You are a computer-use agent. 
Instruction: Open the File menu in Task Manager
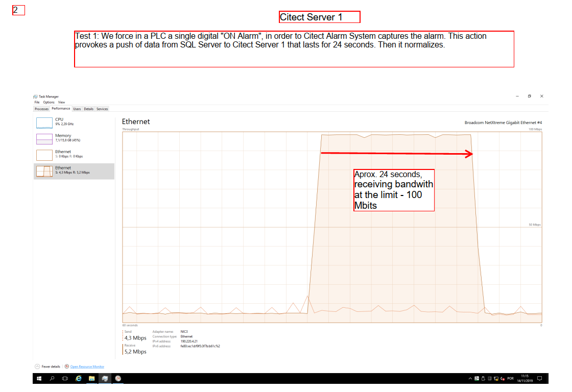(x=37, y=103)
